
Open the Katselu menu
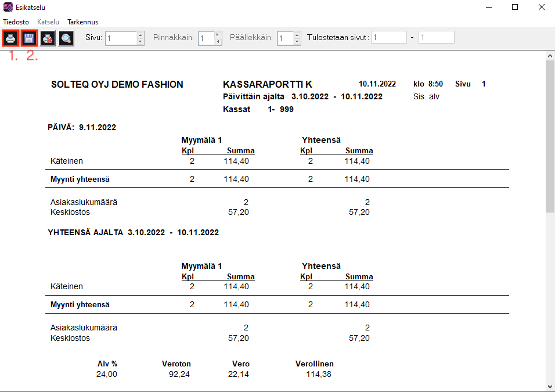[48, 22]
